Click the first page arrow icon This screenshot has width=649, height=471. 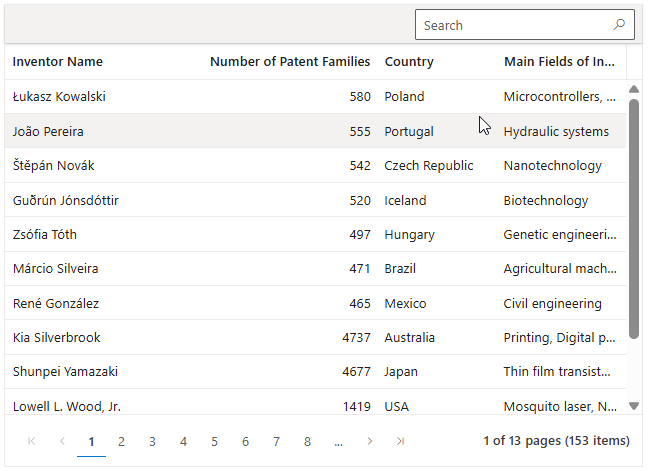[x=31, y=441]
